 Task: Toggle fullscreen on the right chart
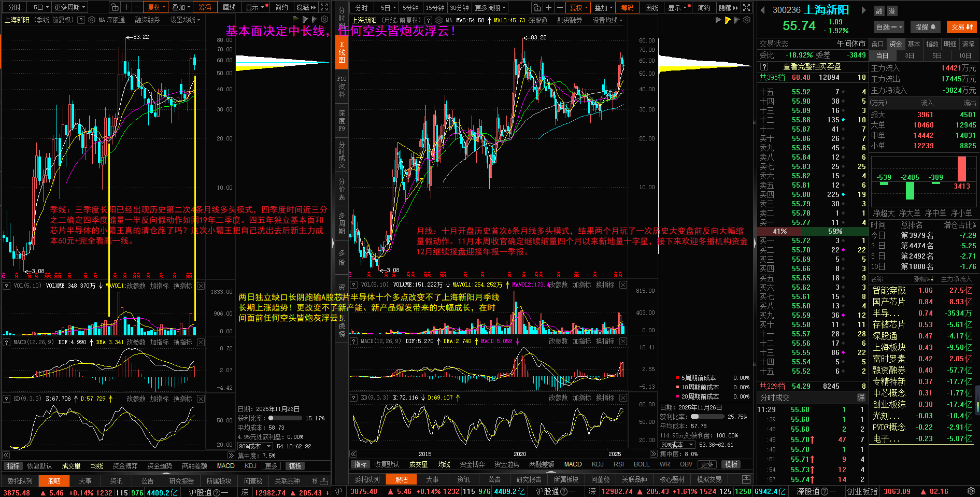tap(747, 7)
